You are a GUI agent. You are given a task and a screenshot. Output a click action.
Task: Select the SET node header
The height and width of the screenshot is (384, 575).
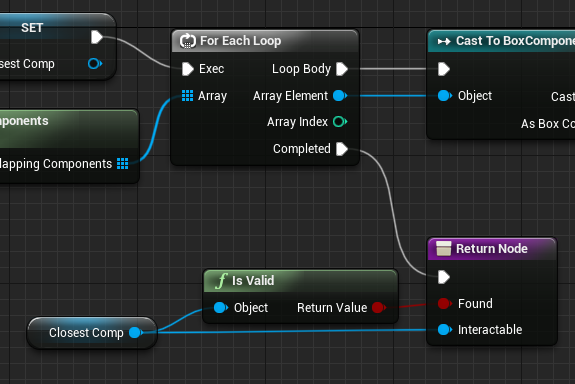pos(57,27)
